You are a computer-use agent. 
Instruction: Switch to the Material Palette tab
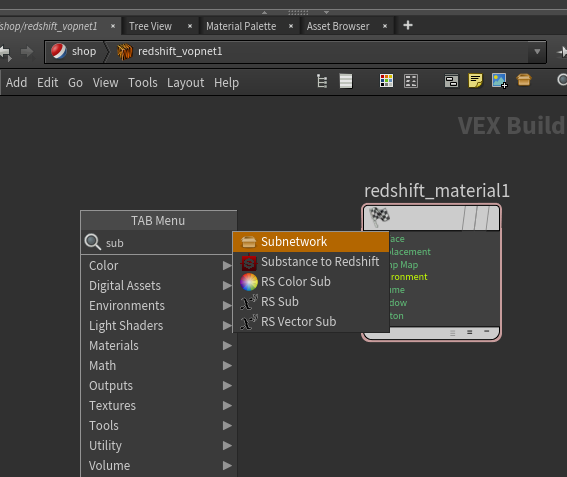(x=241, y=26)
